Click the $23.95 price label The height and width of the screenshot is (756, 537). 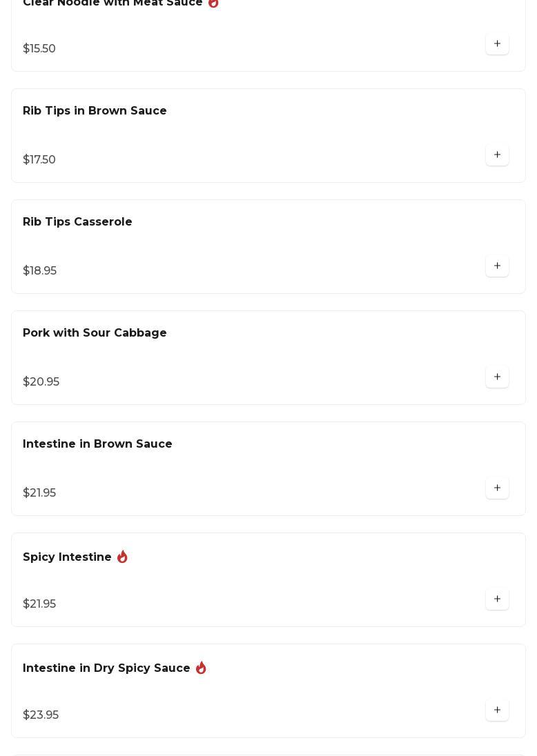[x=41, y=715]
